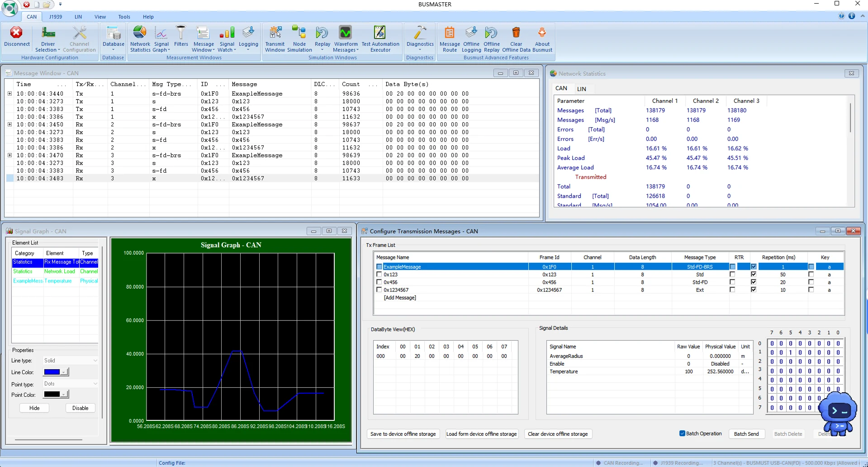Launch Test Automation Executor
This screenshot has width=868, height=467.
point(380,38)
